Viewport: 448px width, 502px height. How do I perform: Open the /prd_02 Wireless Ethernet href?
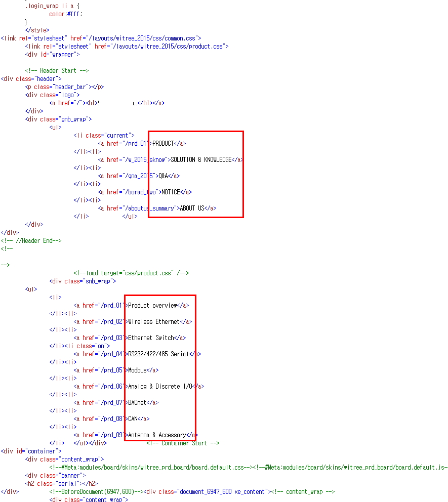click(112, 321)
